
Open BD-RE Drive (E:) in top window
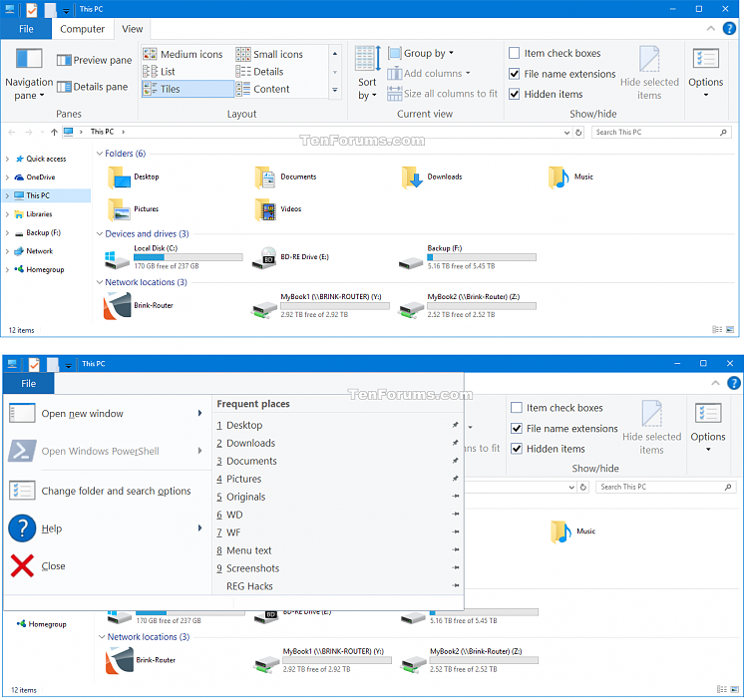[x=290, y=257]
